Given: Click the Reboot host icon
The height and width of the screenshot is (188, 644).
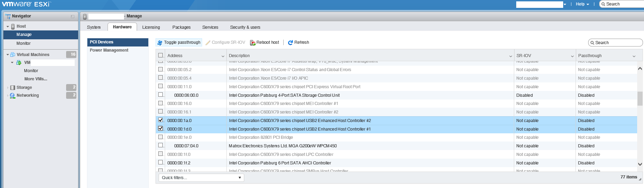Looking at the screenshot, I should tap(253, 43).
